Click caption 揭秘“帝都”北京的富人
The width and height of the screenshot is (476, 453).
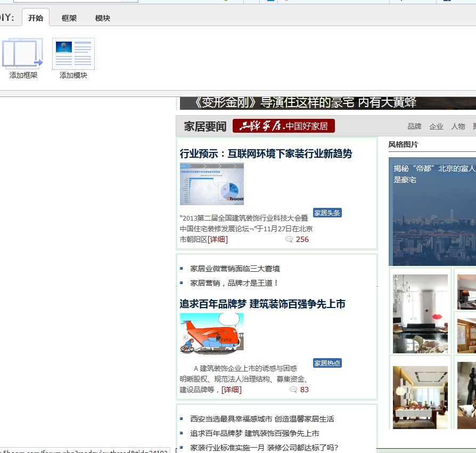point(434,168)
